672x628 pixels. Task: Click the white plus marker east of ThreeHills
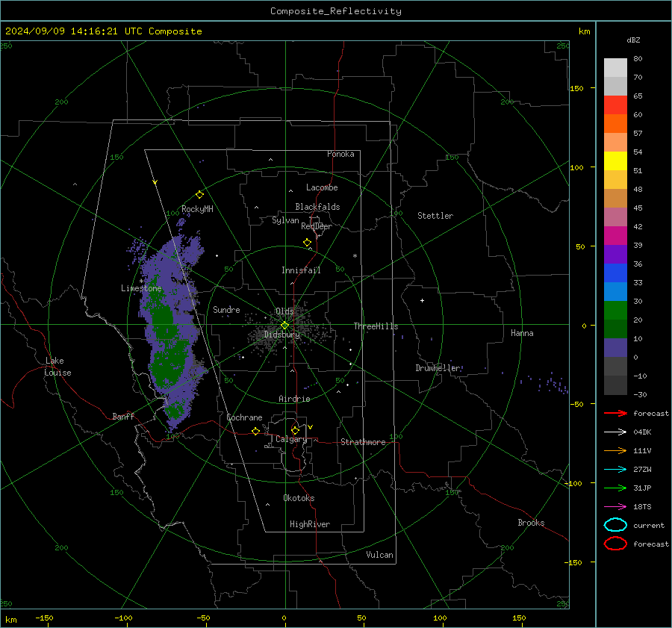coord(422,300)
